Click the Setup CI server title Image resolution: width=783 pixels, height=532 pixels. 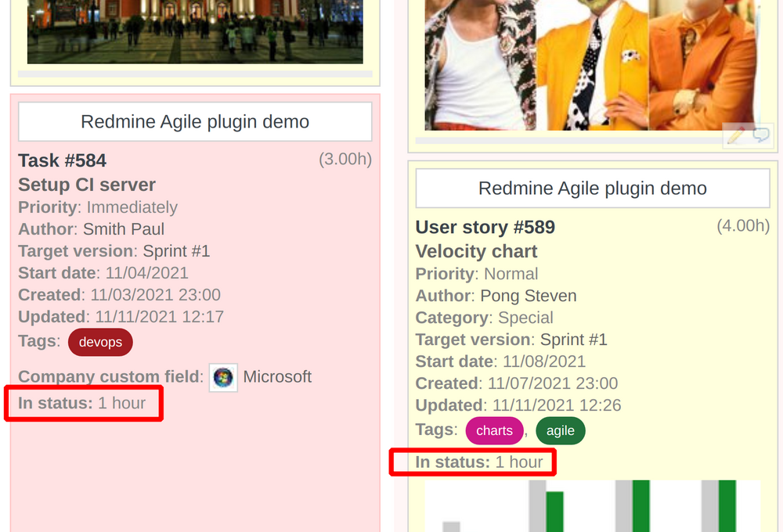(x=86, y=185)
